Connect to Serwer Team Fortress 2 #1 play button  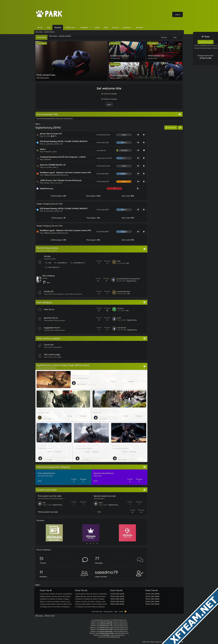[144, 135]
